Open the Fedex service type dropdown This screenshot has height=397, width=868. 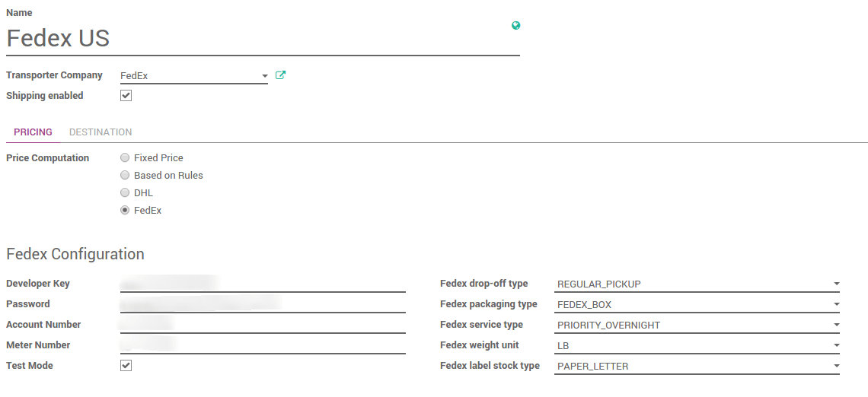pyautogui.click(x=697, y=326)
